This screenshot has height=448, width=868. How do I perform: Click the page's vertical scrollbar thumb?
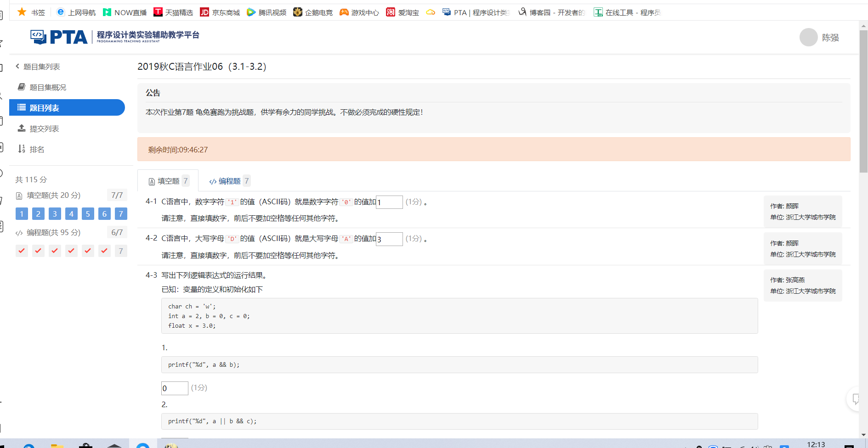863,101
